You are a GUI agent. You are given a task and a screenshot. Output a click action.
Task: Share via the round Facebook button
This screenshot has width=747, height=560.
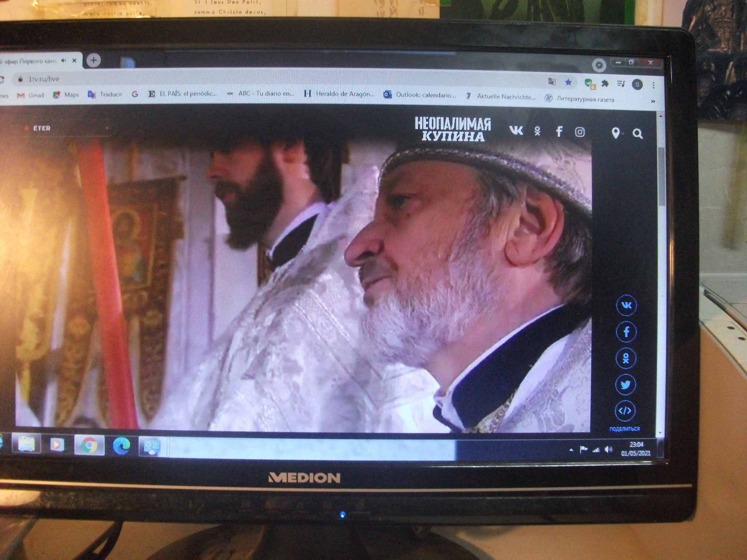tap(626, 332)
